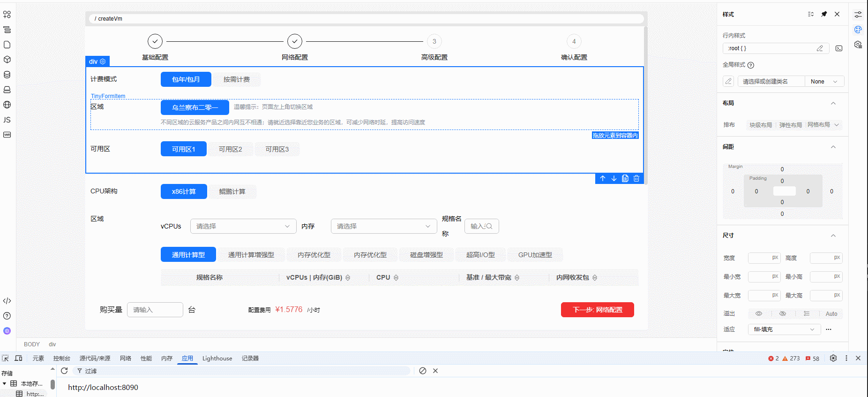Select availability zone 可用区2
Image resolution: width=868 pixels, height=397 pixels.
[x=231, y=149]
